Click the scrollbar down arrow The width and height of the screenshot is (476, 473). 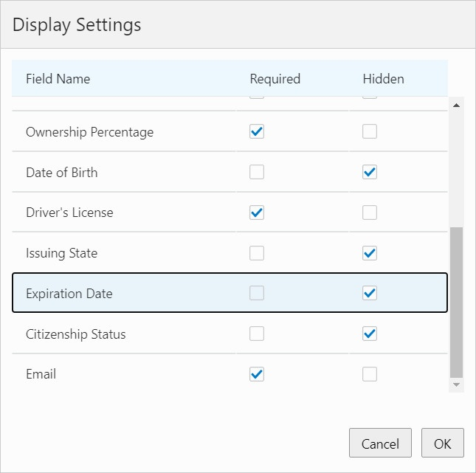tap(456, 384)
